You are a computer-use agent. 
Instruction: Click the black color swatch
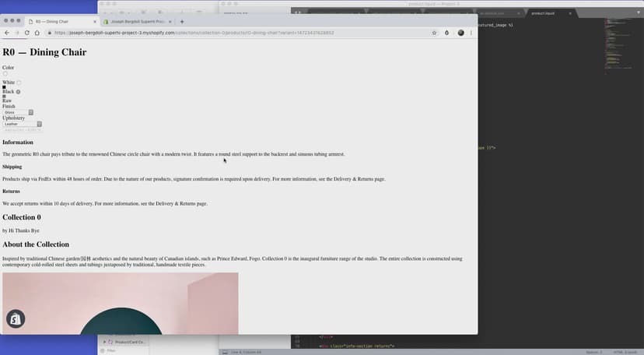tap(4, 87)
